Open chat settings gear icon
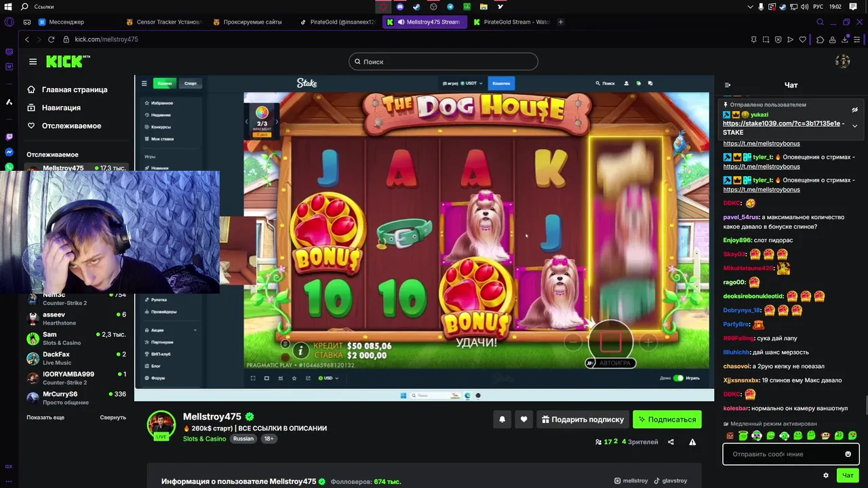This screenshot has width=868, height=488. (x=825, y=475)
